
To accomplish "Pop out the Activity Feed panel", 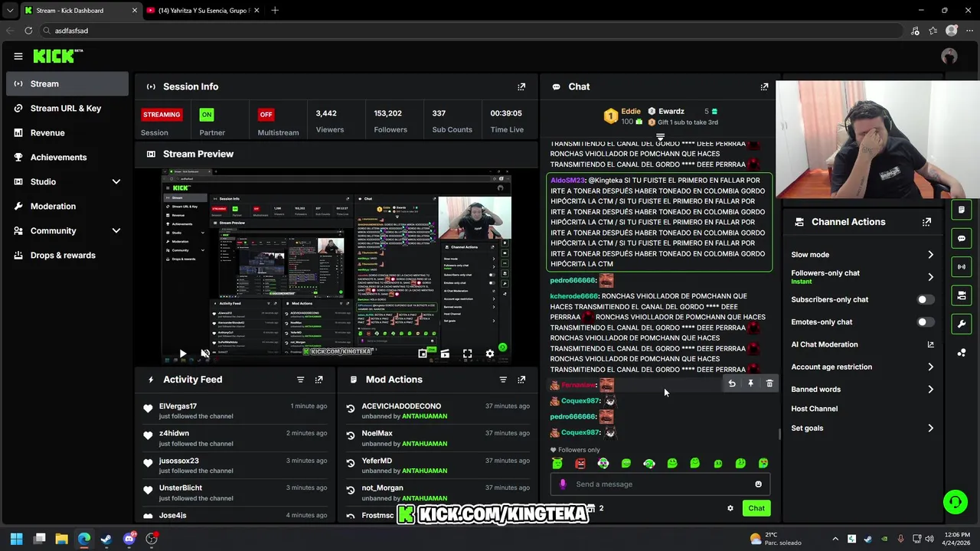I will [x=319, y=380].
